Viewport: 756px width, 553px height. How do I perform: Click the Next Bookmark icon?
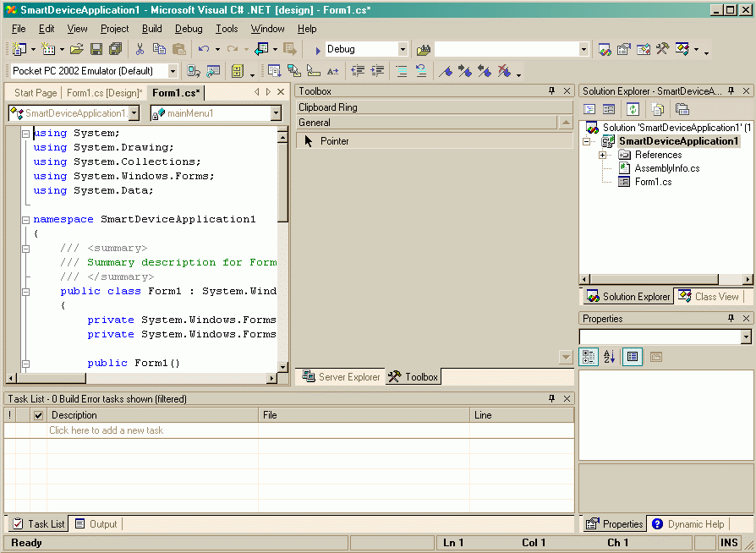point(465,71)
